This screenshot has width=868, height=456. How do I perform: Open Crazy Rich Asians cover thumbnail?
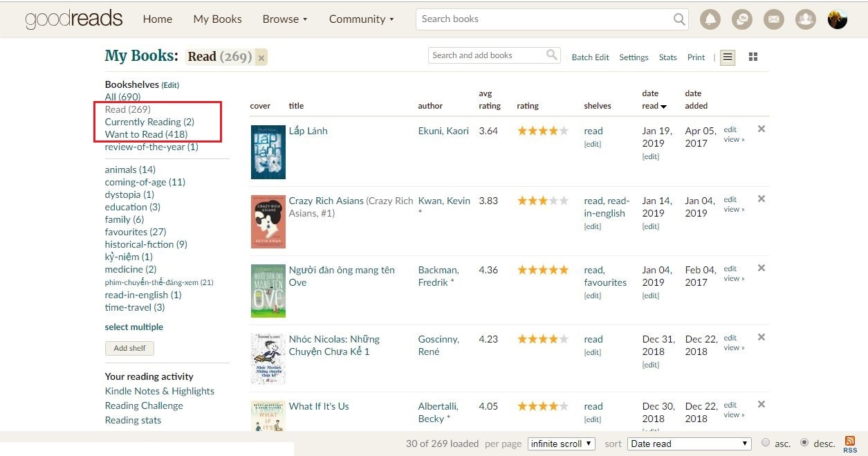pyautogui.click(x=268, y=221)
